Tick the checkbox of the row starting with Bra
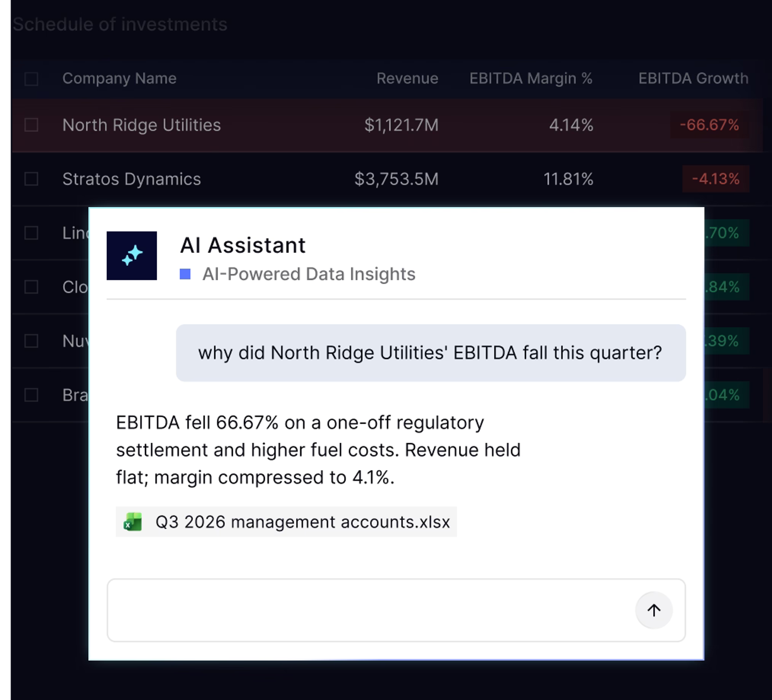 tap(31, 395)
